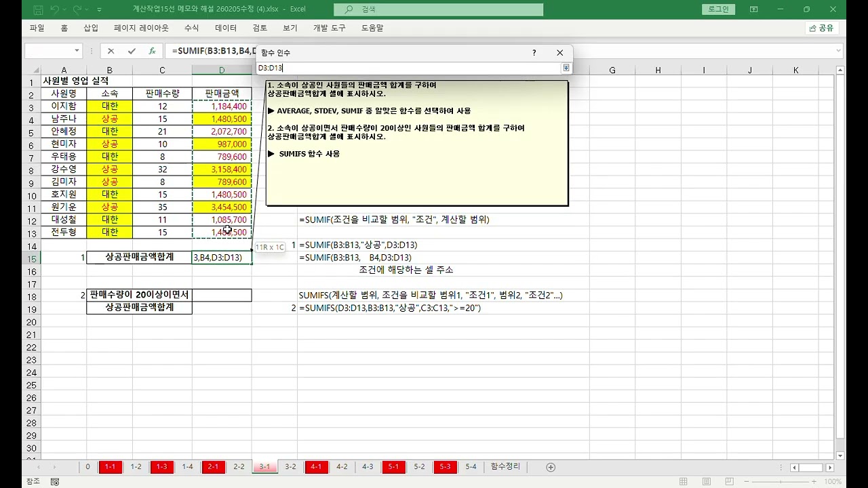The height and width of the screenshot is (488, 868).
Task: Click the fx Insert Function icon
Action: point(152,51)
